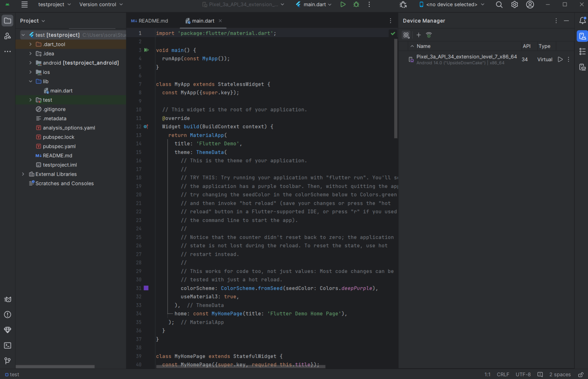Click Version control in the top bar

[98, 5]
